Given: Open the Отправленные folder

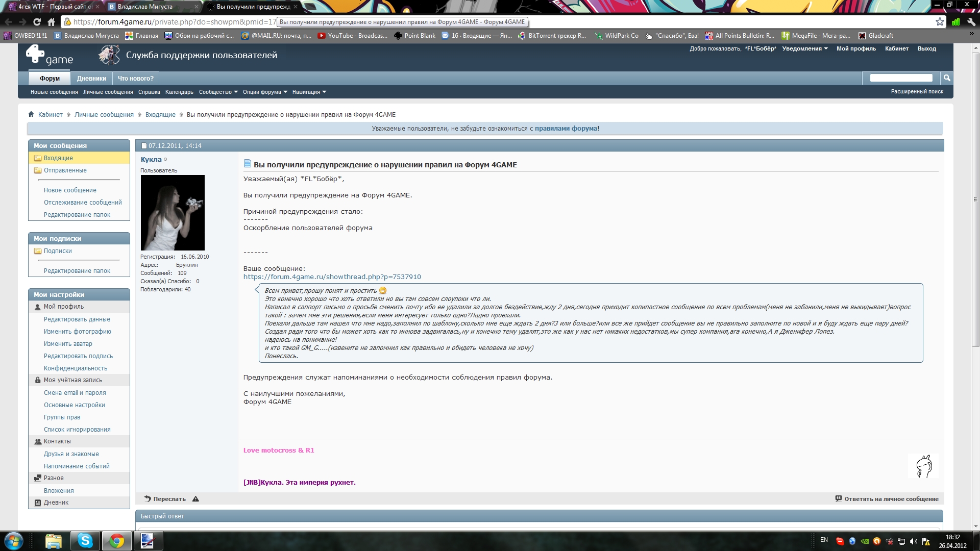Looking at the screenshot, I should point(65,170).
